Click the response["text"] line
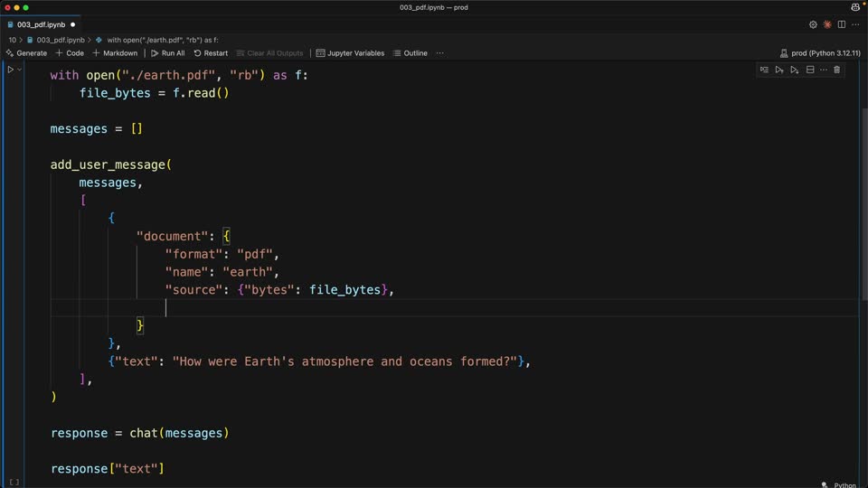Image resolution: width=868 pixels, height=488 pixels. [x=108, y=469]
